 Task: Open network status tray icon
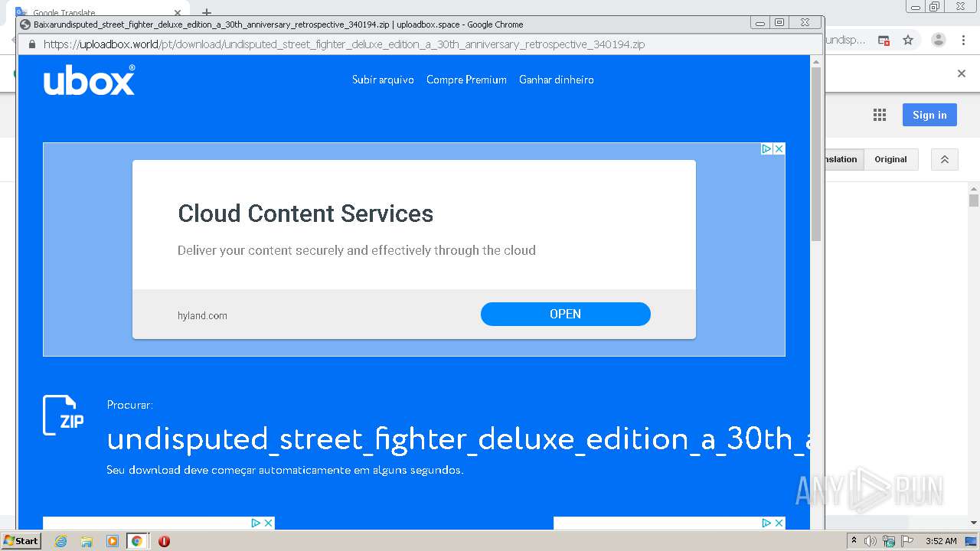point(889,541)
